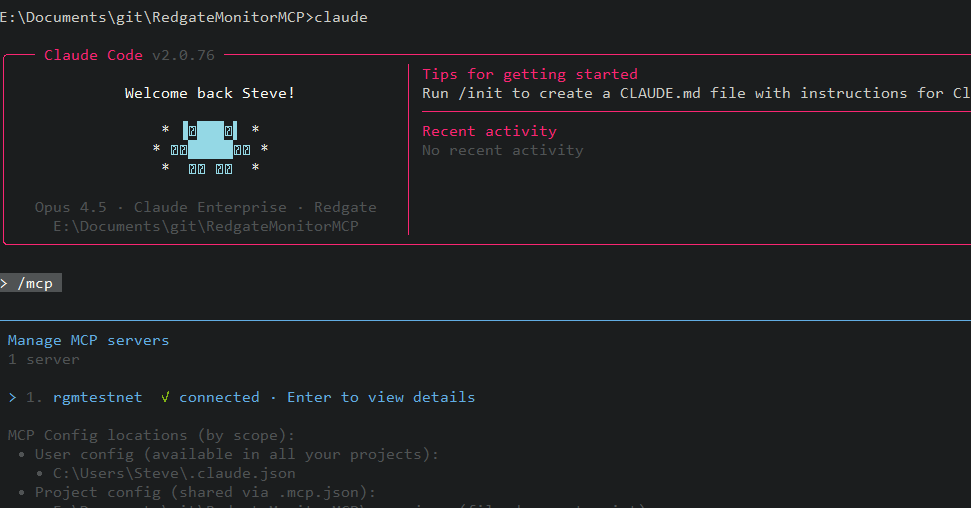The height and width of the screenshot is (508, 971).
Task: Click the asterisk sparkle left of mascot
Action: click(157, 149)
